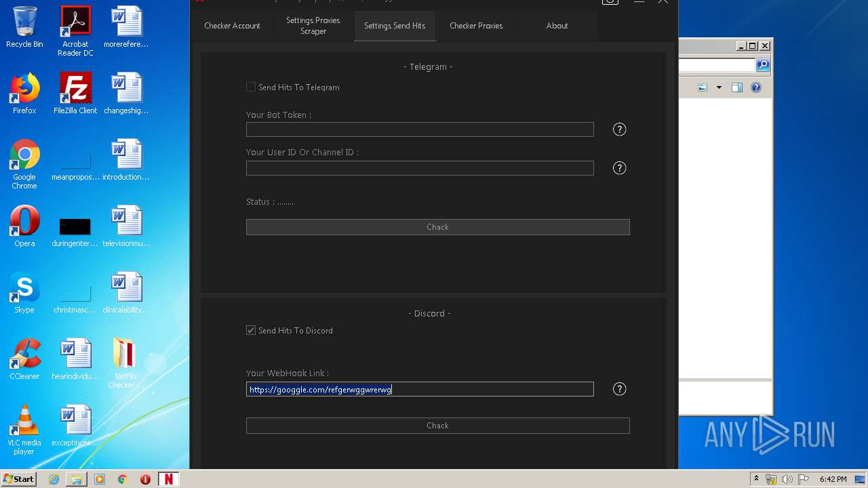Click the Explorer window search box
The height and width of the screenshot is (488, 868).
pos(717,65)
